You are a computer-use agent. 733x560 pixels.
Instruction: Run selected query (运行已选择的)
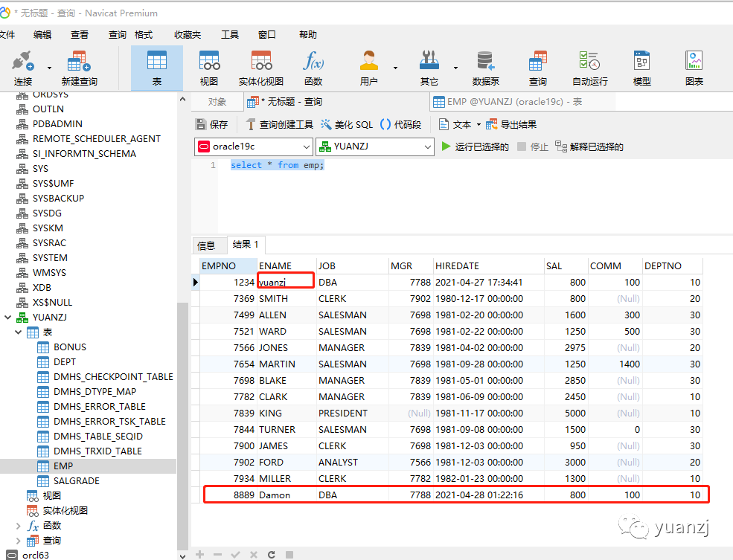(x=475, y=147)
